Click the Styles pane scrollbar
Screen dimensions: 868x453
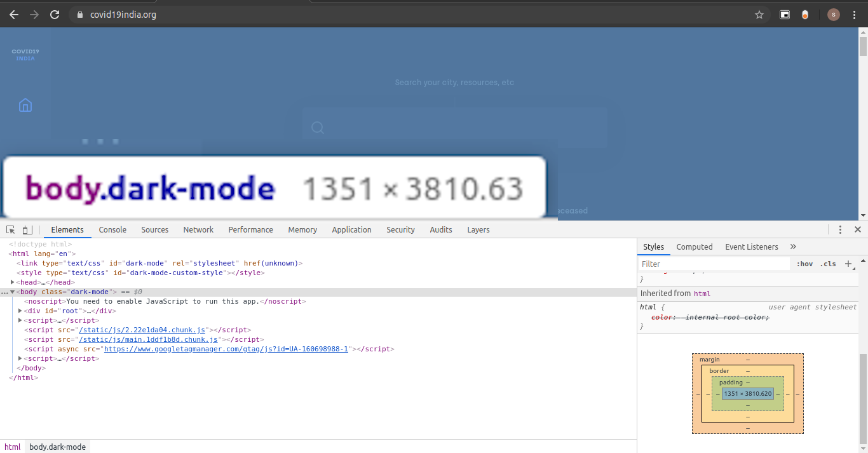[863, 398]
